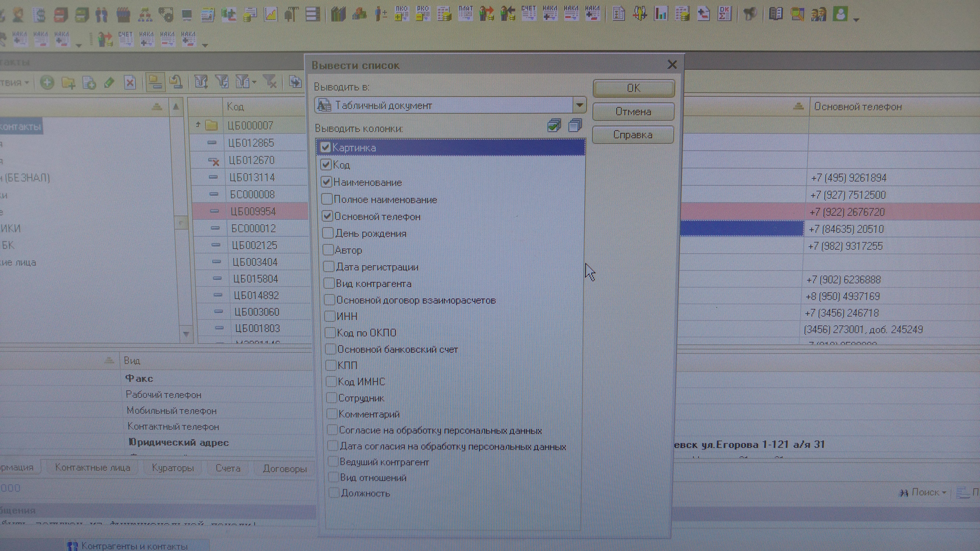
Task: Click the red file cabinet toolbar icon
Action: pyautogui.click(x=61, y=15)
